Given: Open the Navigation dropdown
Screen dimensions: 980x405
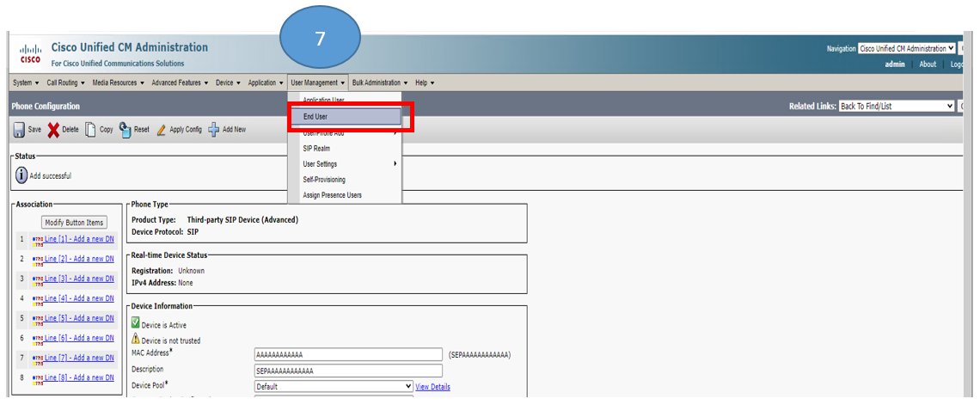Looking at the screenshot, I should [907, 48].
